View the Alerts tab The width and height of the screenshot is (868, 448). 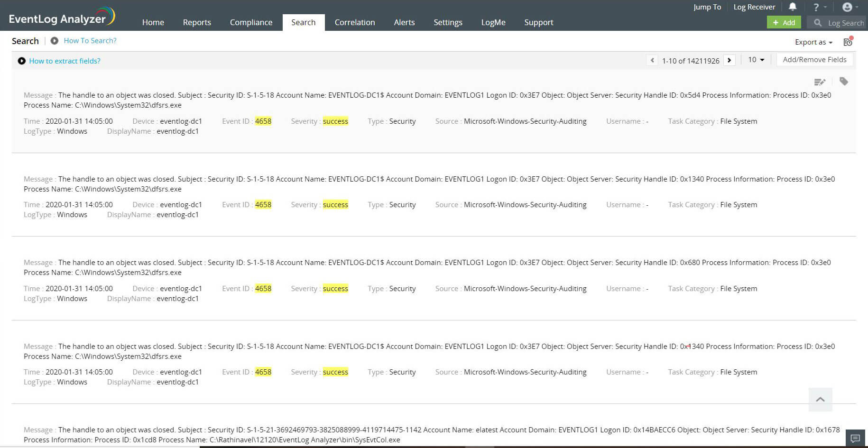tap(404, 22)
